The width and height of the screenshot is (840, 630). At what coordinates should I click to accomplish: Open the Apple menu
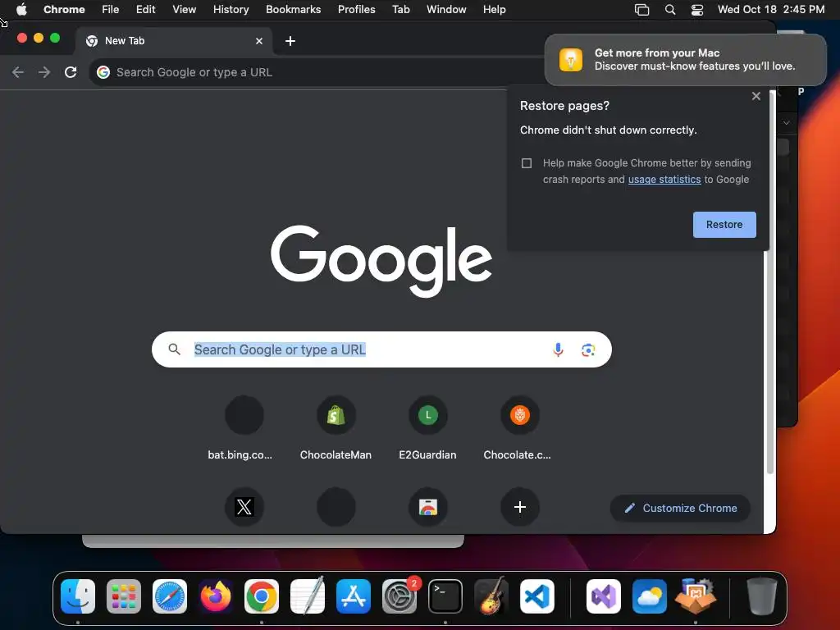click(x=21, y=9)
